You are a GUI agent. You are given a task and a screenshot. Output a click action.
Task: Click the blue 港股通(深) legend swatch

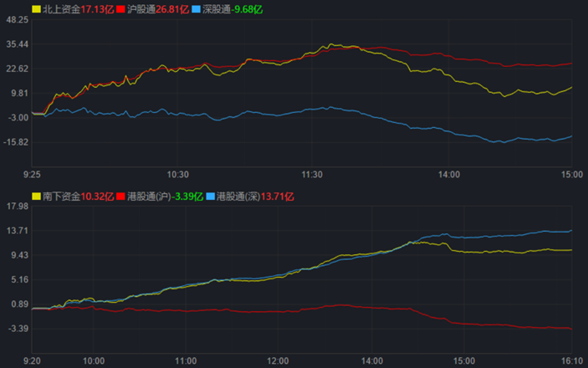point(209,197)
